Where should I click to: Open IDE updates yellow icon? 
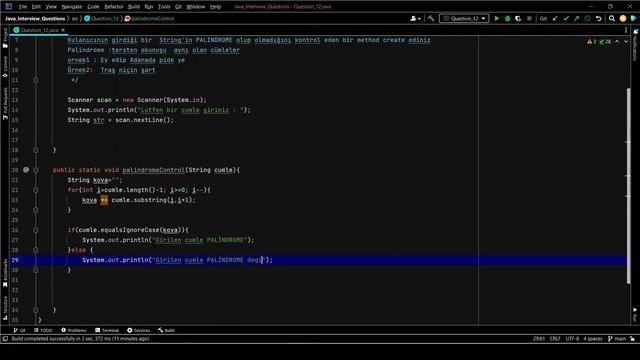(x=623, y=18)
